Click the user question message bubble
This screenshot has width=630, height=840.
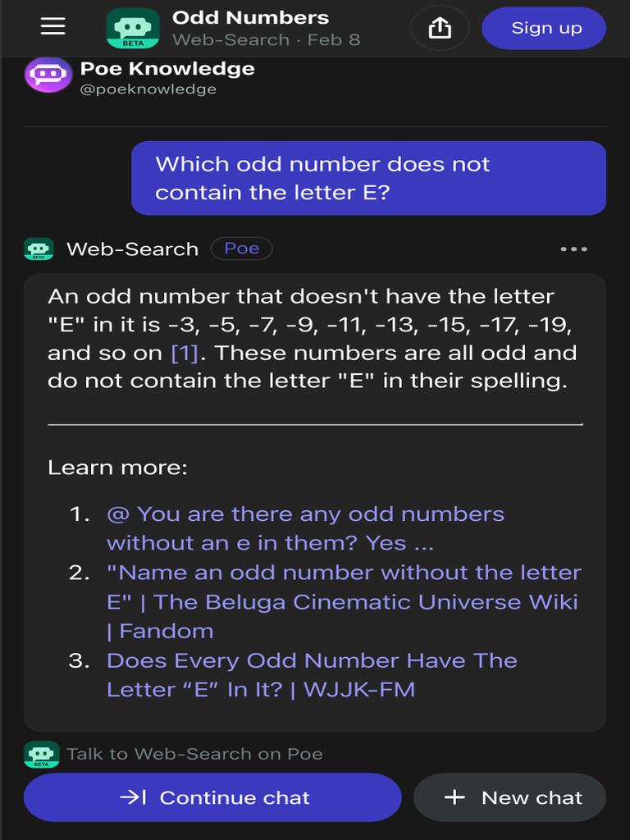click(368, 178)
